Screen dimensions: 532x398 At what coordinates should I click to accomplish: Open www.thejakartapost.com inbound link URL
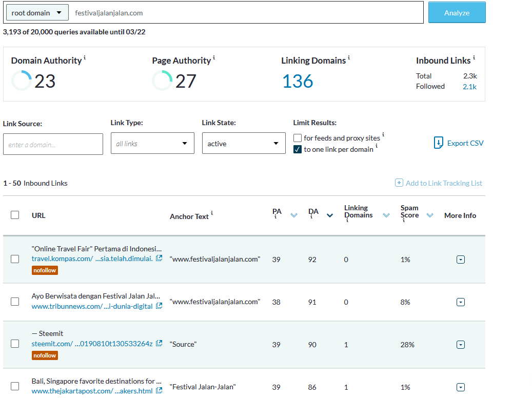92,391
